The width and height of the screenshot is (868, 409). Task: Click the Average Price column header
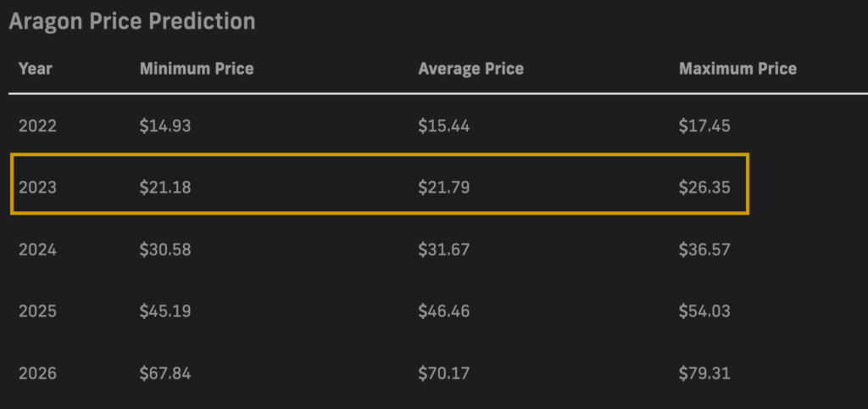click(x=470, y=69)
